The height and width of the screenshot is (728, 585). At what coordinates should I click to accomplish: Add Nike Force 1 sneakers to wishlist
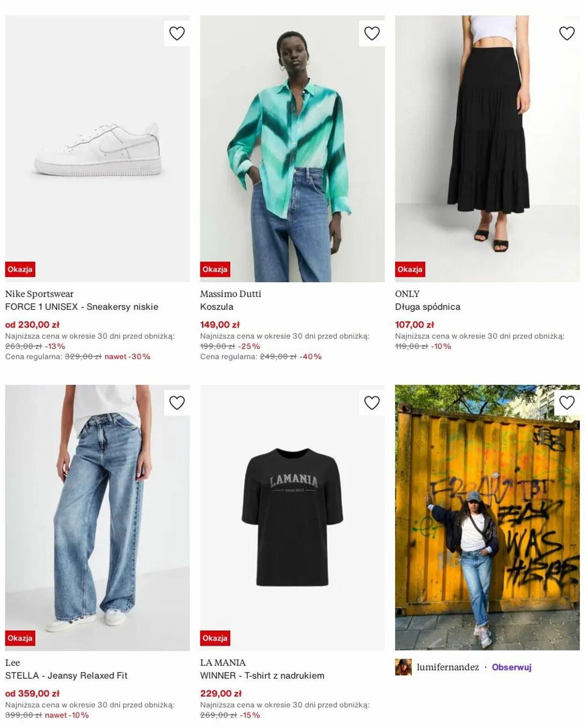[x=177, y=33]
